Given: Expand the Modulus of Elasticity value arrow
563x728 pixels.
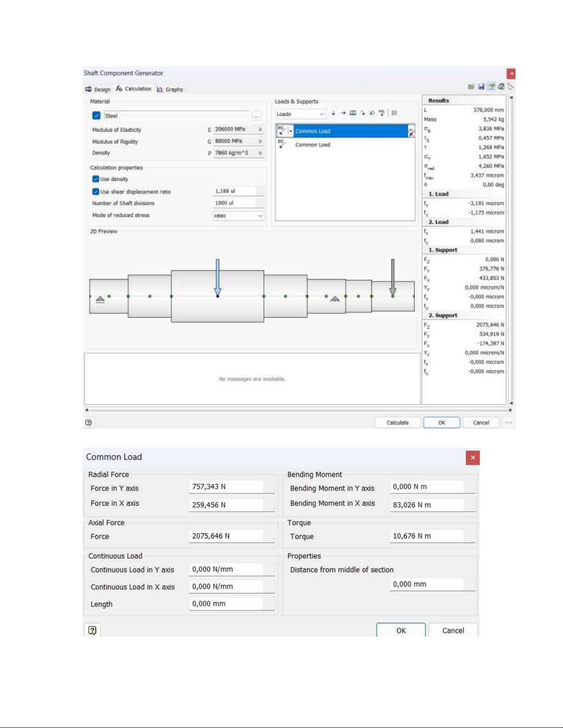Looking at the screenshot, I should coord(260,130).
